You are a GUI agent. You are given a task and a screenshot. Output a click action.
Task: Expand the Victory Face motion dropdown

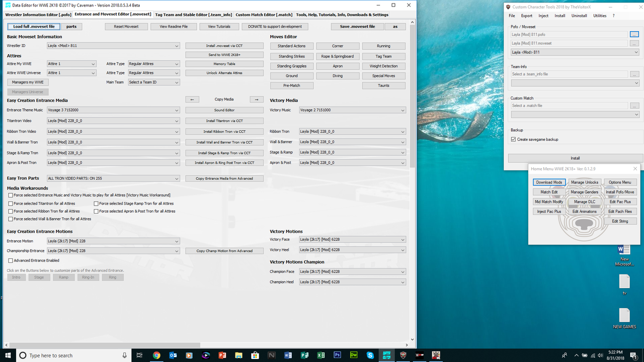click(352, 239)
